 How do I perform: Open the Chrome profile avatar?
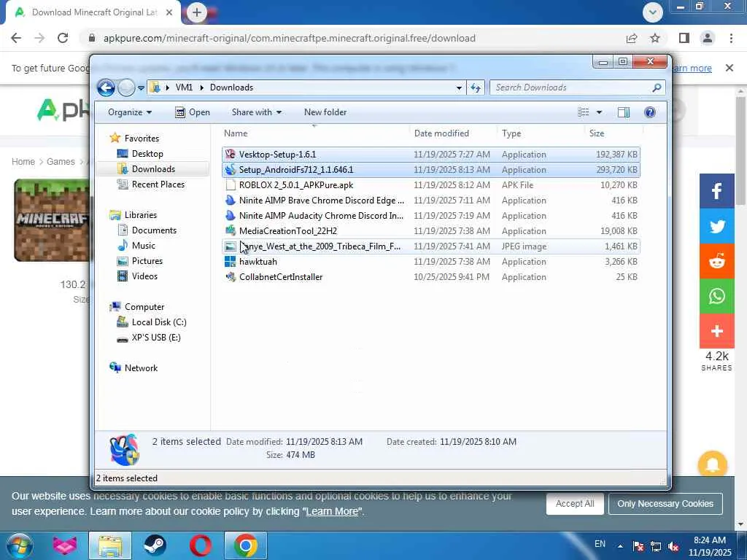pos(708,38)
